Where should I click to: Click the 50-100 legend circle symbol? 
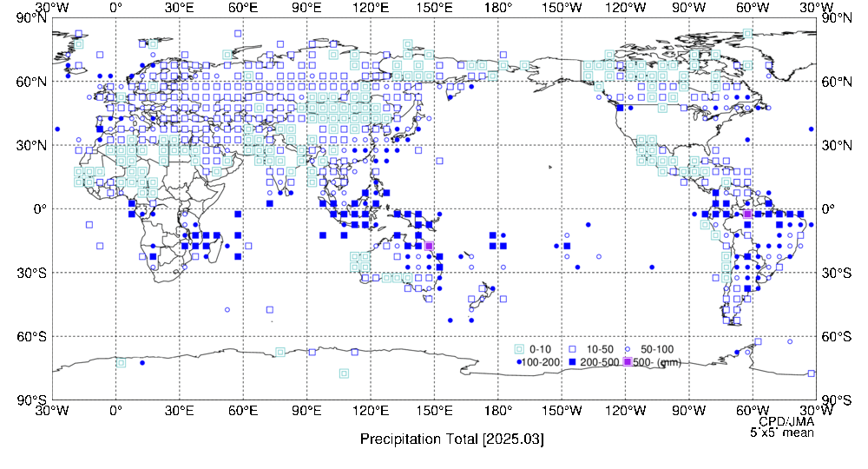click(628, 349)
